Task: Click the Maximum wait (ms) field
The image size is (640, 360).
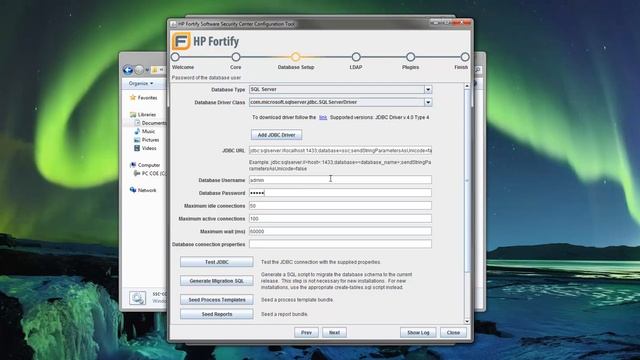Action: coord(340,231)
